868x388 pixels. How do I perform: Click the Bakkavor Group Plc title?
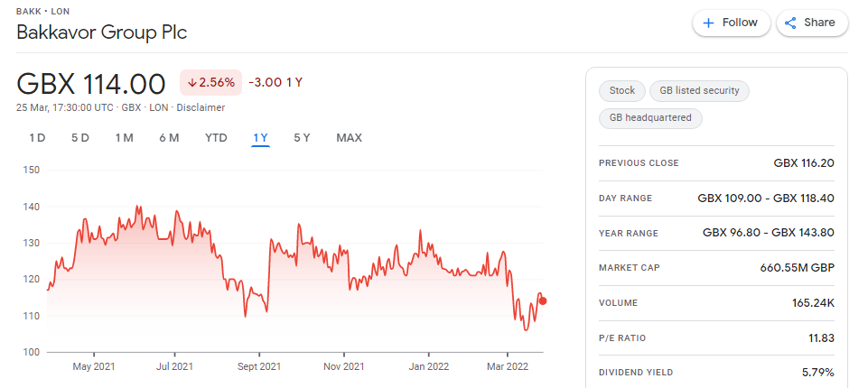(x=102, y=32)
